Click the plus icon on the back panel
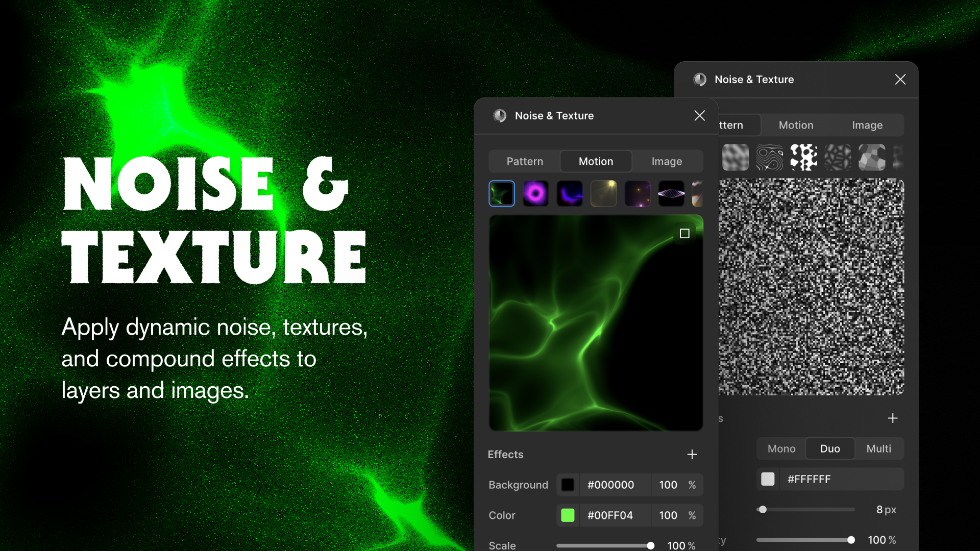 [892, 418]
